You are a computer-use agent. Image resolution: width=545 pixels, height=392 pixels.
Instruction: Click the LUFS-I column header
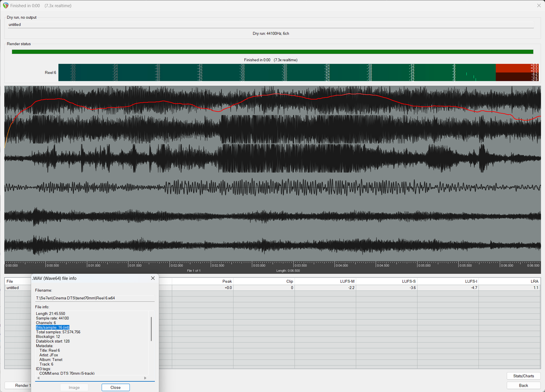[x=448, y=281]
